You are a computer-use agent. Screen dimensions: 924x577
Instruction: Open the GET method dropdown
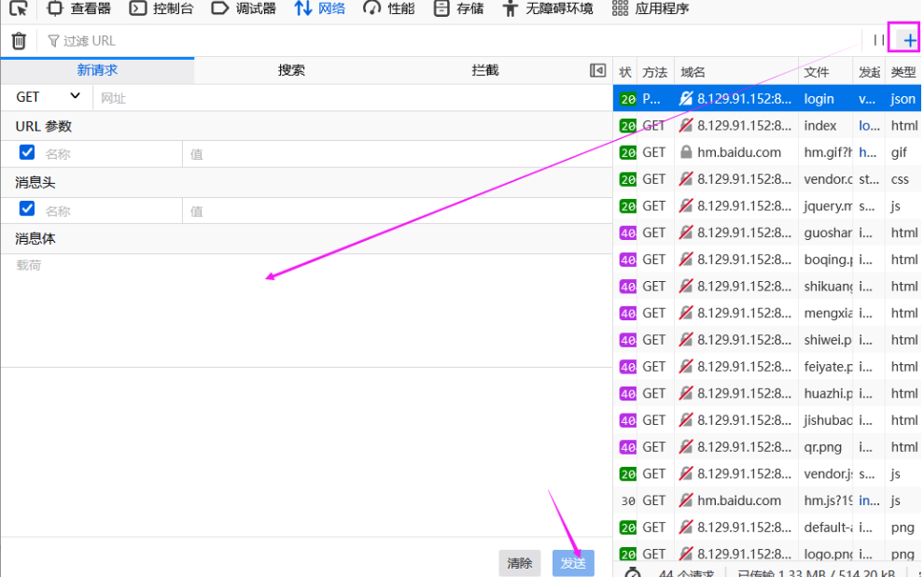click(x=49, y=97)
